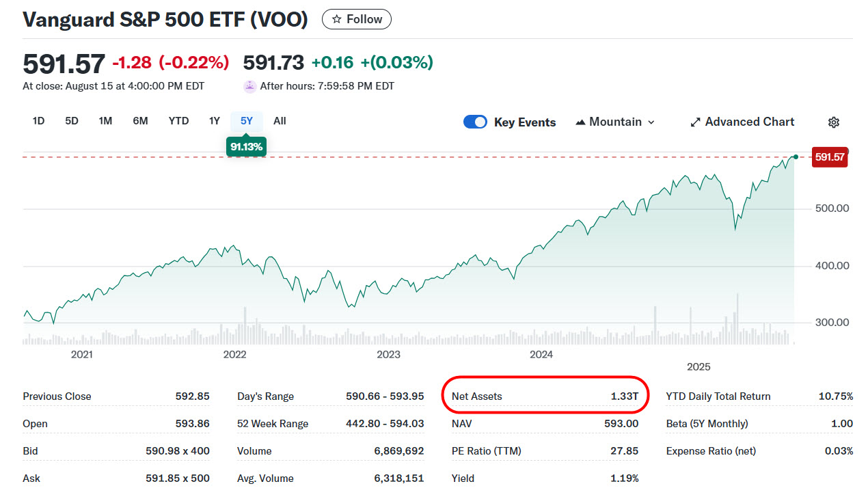Click the red 591.57 price label on chart
Viewport: 868px width, 499px height.
pyautogui.click(x=830, y=157)
